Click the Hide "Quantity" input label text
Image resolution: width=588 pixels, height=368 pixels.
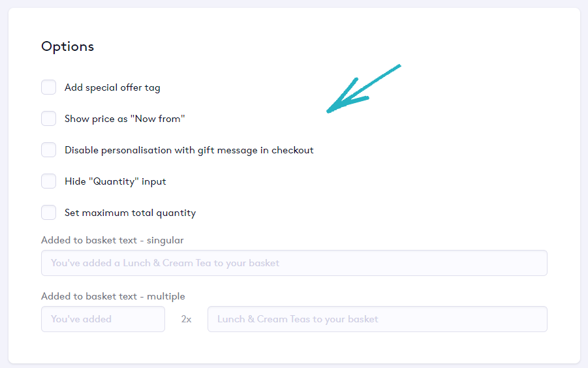(x=115, y=181)
